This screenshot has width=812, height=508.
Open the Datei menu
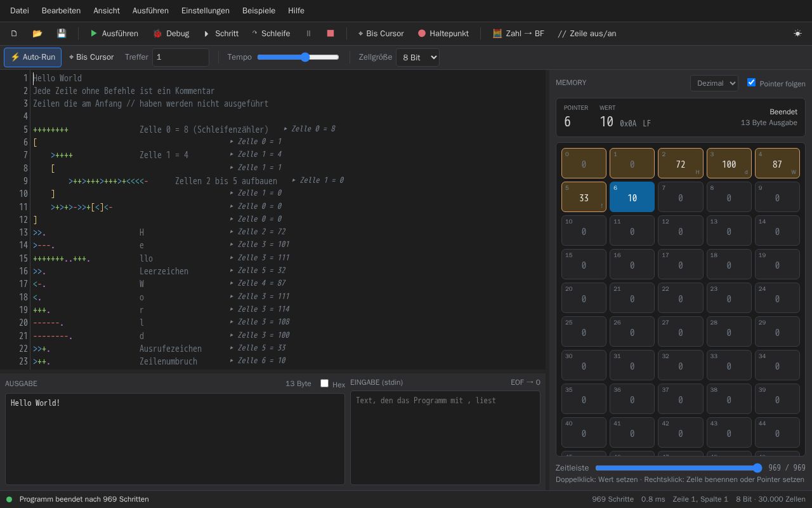coord(20,11)
